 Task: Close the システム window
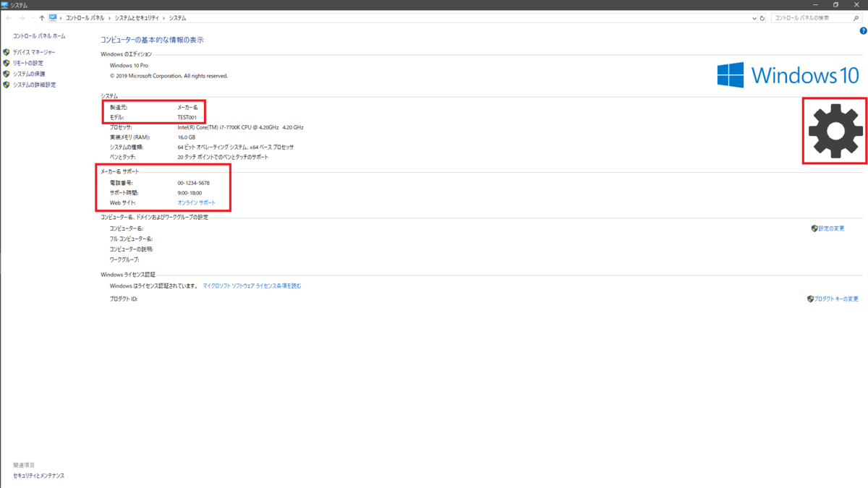pyautogui.click(x=856, y=5)
